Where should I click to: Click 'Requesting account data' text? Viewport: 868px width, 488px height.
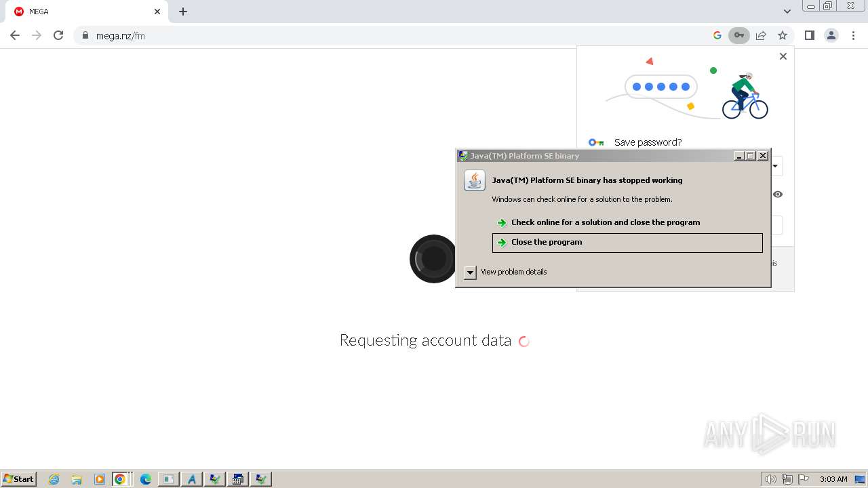[425, 340]
